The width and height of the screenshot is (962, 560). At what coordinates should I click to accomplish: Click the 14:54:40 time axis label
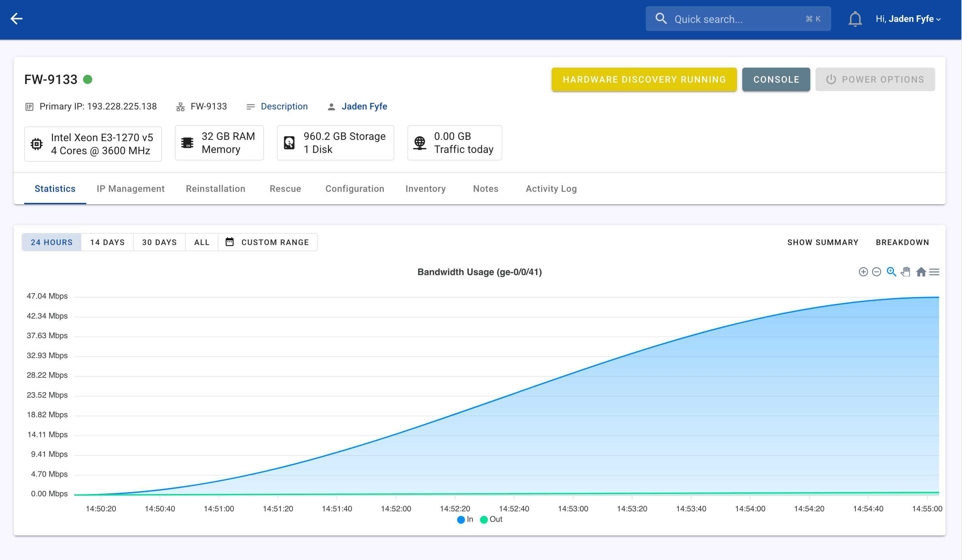(868, 508)
